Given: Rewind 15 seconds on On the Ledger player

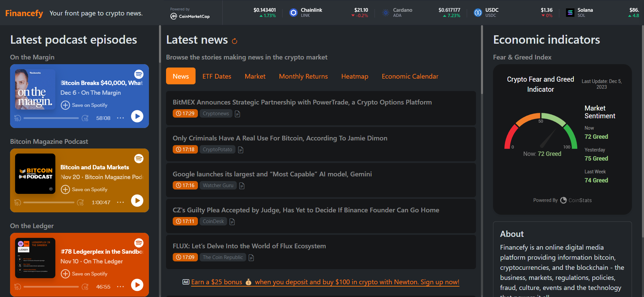Looking at the screenshot, I should (x=17, y=287).
